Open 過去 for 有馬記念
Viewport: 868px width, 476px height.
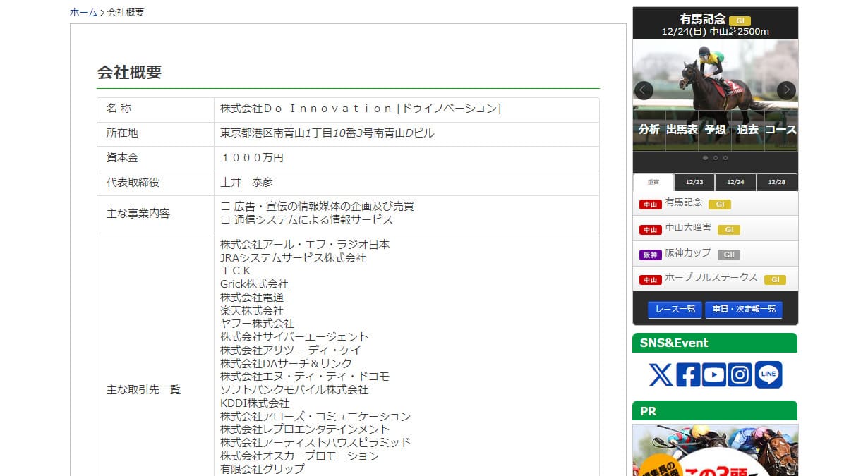pos(747,130)
